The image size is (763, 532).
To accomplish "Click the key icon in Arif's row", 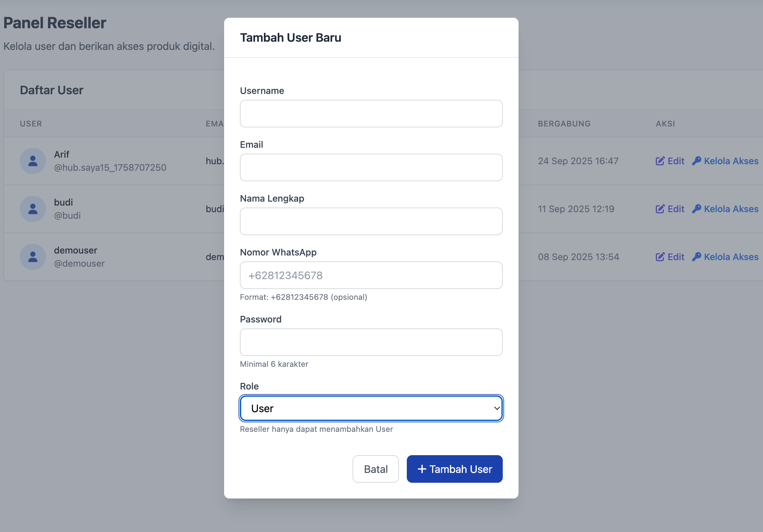I will [697, 161].
